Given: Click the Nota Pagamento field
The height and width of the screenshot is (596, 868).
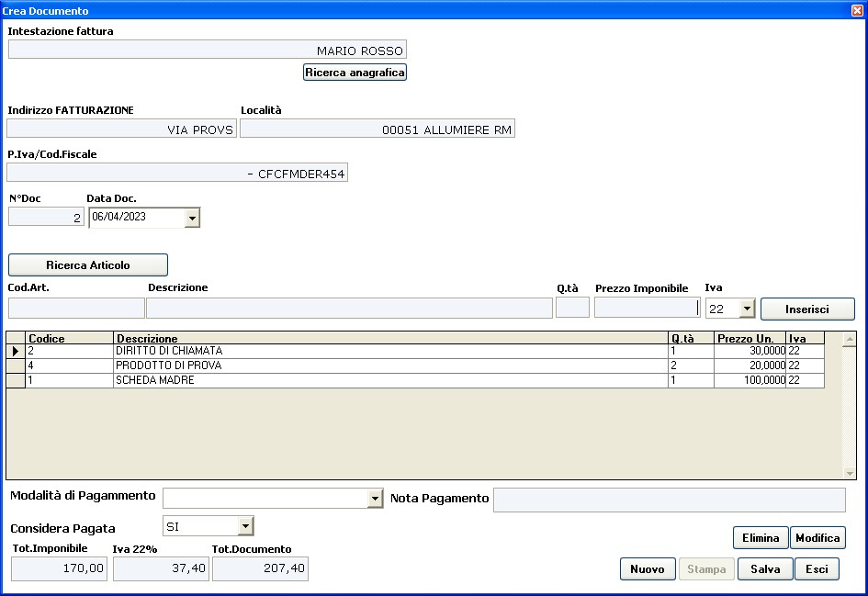Looking at the screenshot, I should pos(670,500).
